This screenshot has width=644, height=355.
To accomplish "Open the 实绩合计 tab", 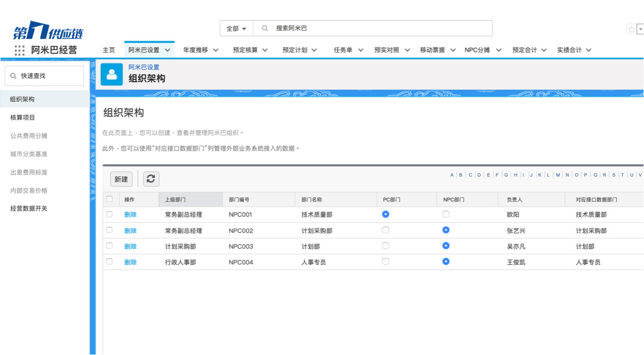I will [569, 50].
